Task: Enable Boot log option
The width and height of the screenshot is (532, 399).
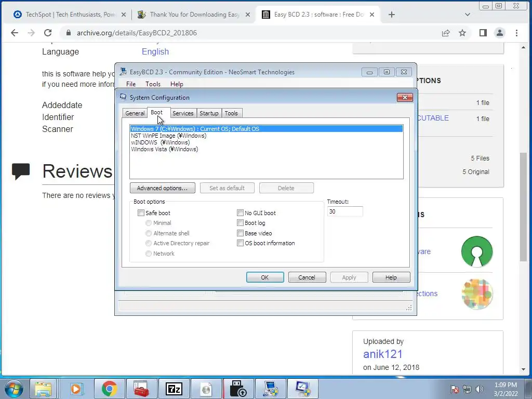Action: point(240,223)
